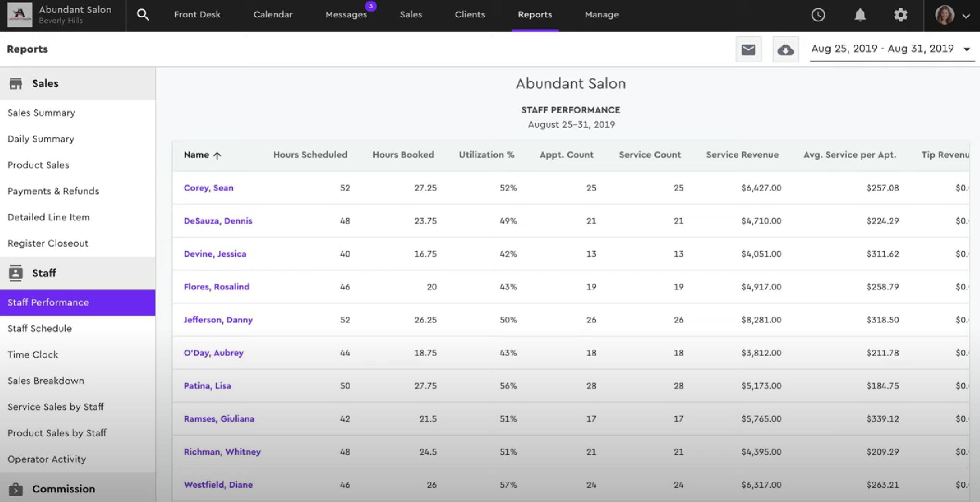Open staff member Patina, Lisa

(x=207, y=386)
